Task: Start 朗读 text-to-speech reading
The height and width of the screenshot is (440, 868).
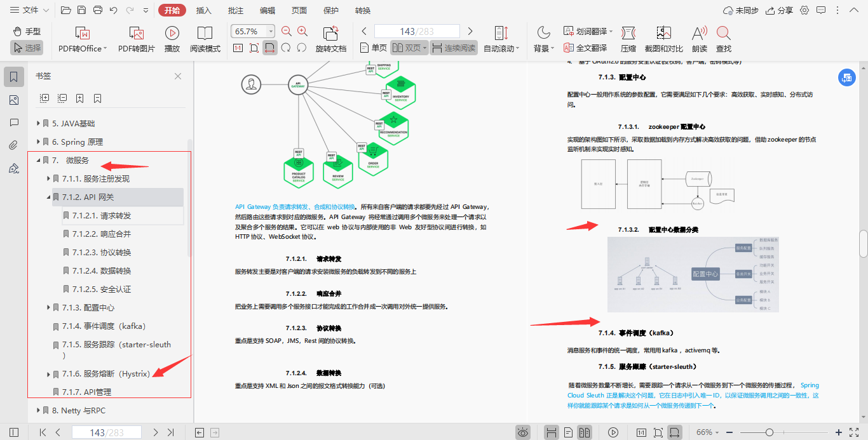Action: [699, 38]
